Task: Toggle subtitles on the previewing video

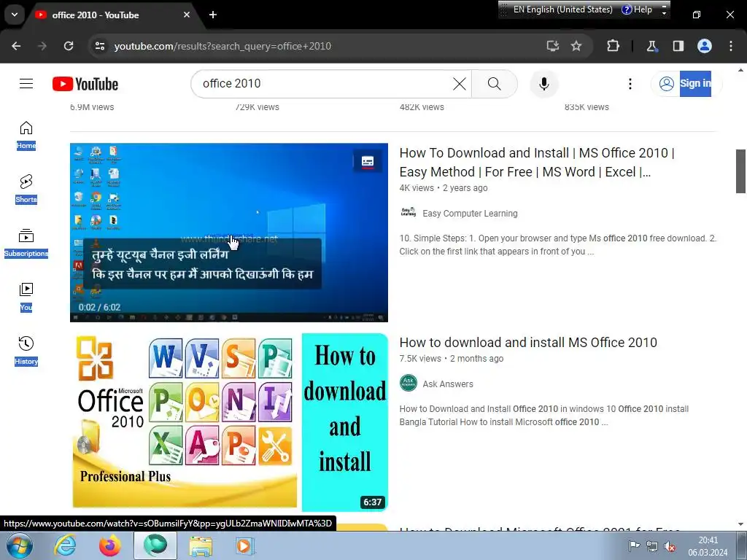Action: [368, 162]
